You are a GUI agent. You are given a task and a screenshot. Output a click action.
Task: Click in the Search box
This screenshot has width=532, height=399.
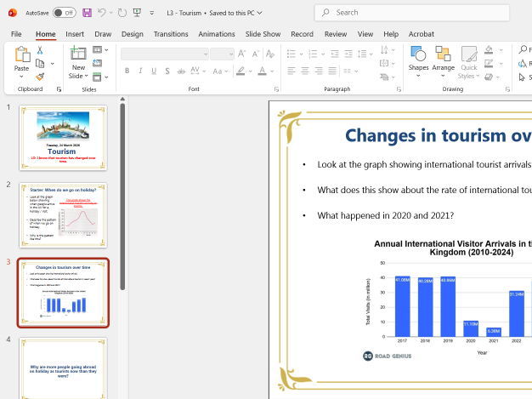click(x=416, y=13)
